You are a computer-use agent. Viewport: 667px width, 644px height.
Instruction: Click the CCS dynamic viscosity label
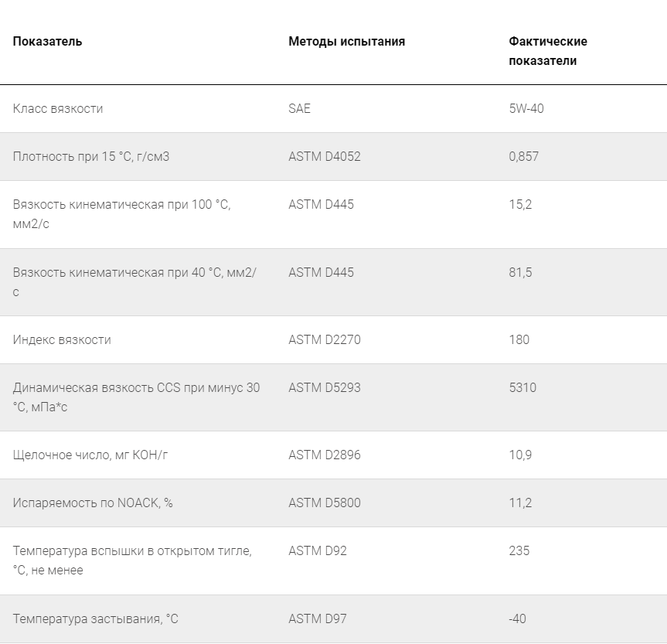pyautogui.click(x=136, y=397)
